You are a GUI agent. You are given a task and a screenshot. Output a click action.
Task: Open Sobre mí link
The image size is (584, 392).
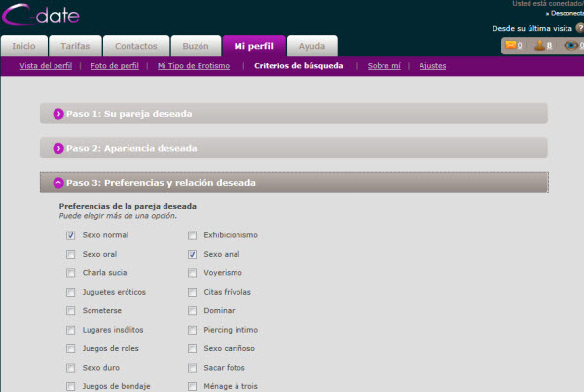point(384,66)
